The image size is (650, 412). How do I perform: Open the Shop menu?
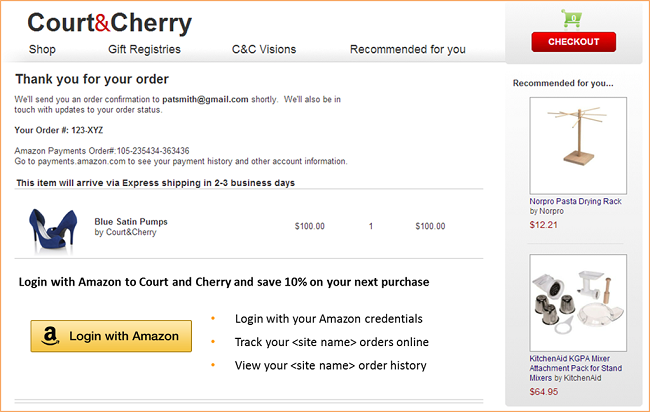click(x=42, y=49)
